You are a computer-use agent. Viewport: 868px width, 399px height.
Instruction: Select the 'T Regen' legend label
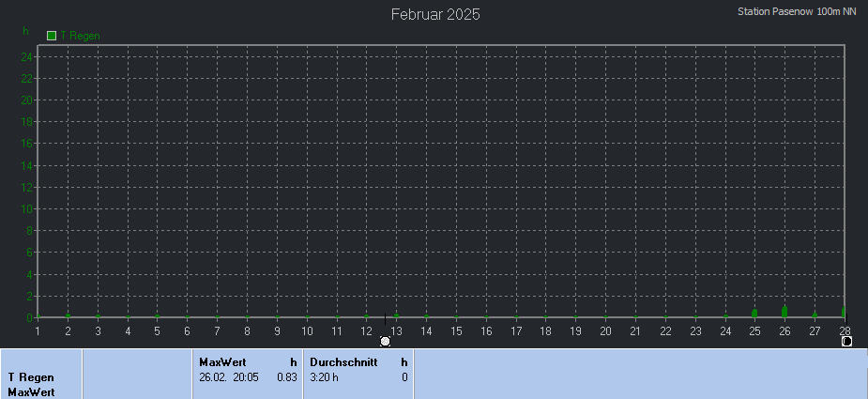pos(81,36)
